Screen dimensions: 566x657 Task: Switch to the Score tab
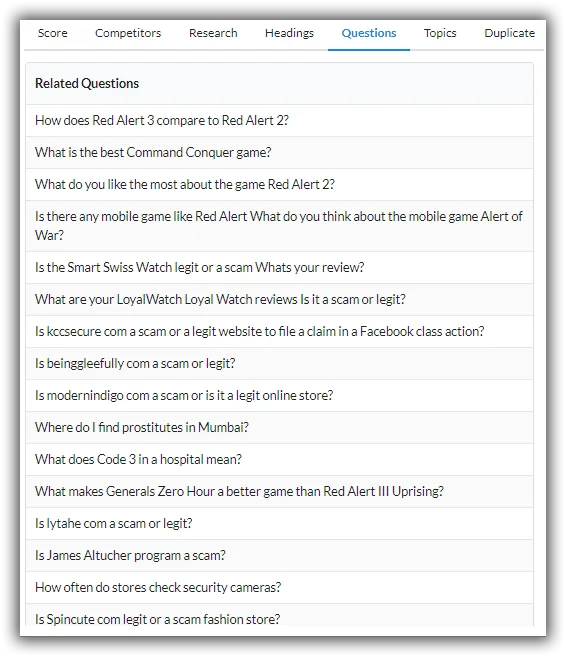pos(52,33)
